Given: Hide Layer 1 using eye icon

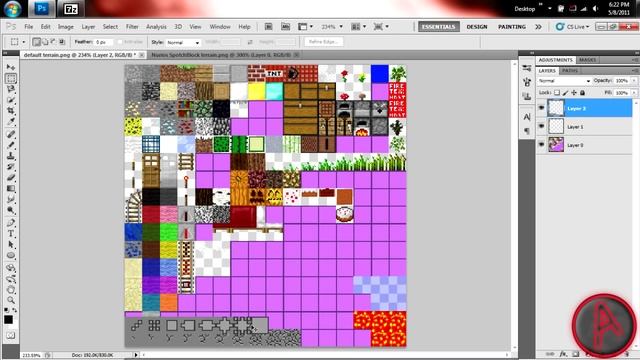Looking at the screenshot, I should pos(541,127).
